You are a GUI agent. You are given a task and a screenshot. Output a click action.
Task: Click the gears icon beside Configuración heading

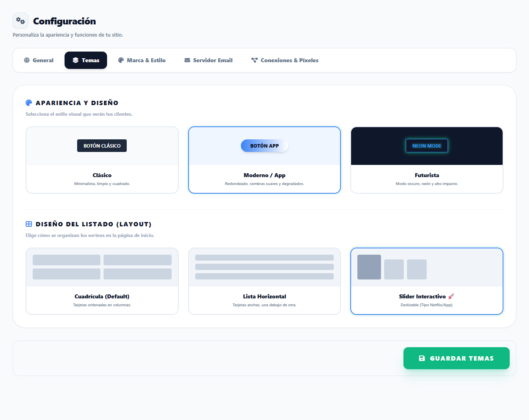(x=20, y=20)
